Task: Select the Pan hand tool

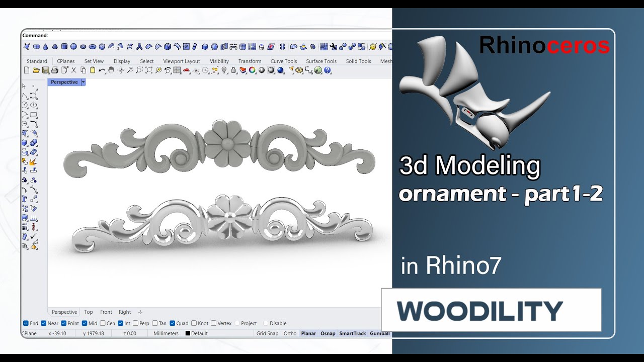Action: [111, 70]
